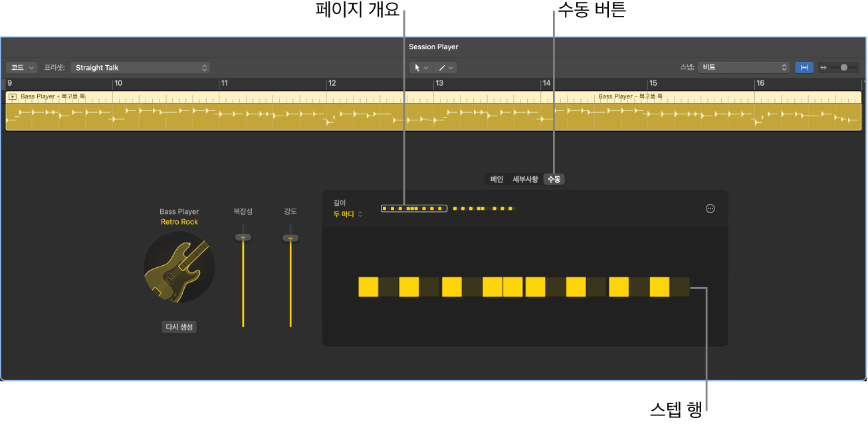Toggle the last step in step row

point(680,287)
